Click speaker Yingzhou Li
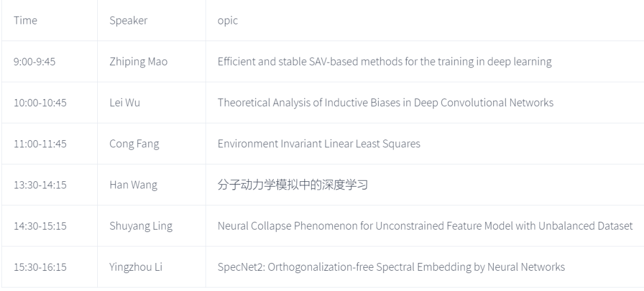The height and width of the screenshot is (291, 644). click(x=135, y=267)
